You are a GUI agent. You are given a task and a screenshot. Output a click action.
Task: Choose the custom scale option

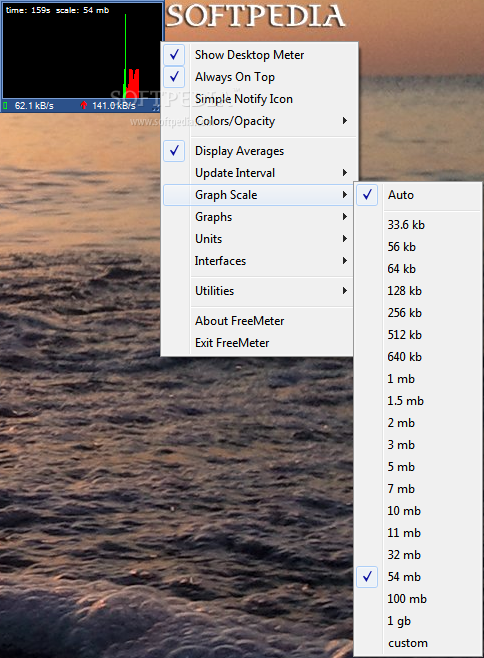pos(418,643)
